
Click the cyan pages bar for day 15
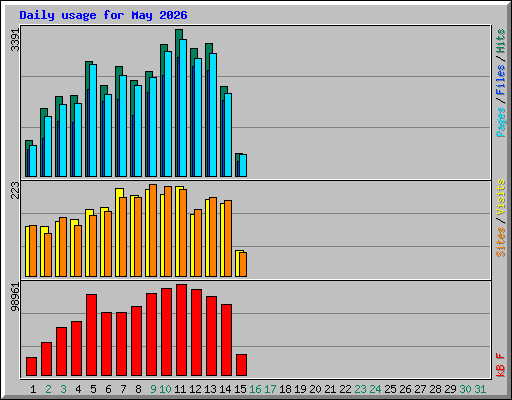coord(243,165)
